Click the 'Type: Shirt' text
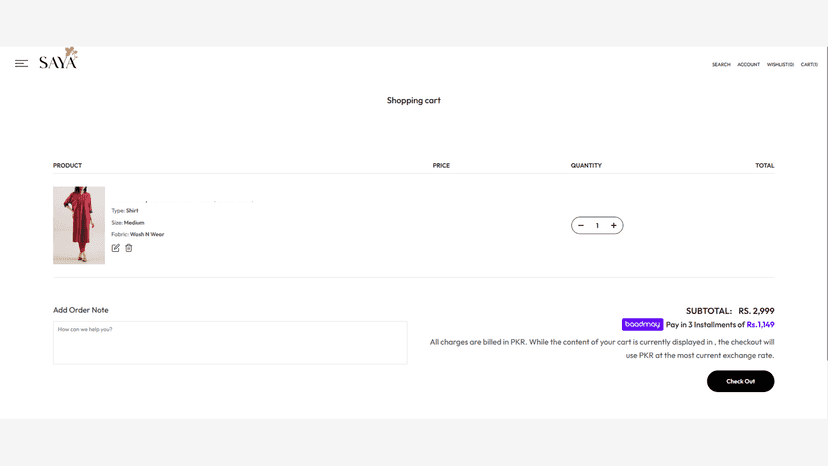The image size is (828, 466). tap(125, 210)
